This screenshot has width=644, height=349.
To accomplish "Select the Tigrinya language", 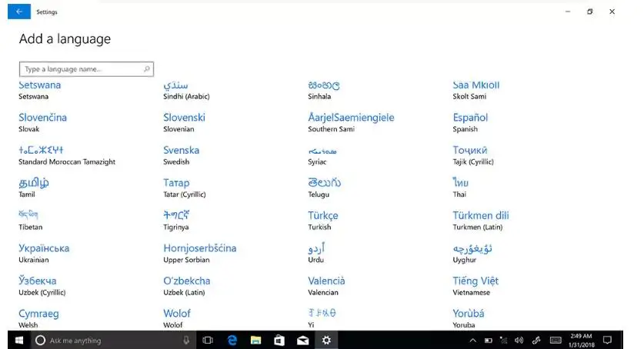I will click(176, 221).
